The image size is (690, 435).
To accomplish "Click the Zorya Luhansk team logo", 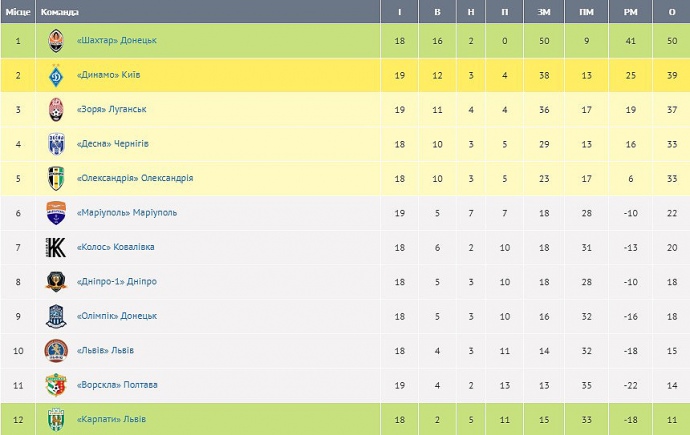I will point(56,110).
